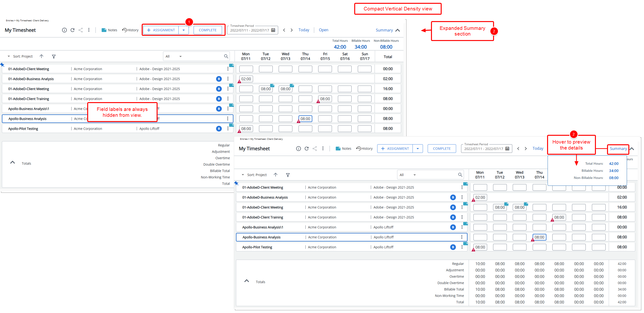Screen dimensions: 644x313
Task: Click search magnifier in lower timesheet search box
Action: tap(460, 175)
